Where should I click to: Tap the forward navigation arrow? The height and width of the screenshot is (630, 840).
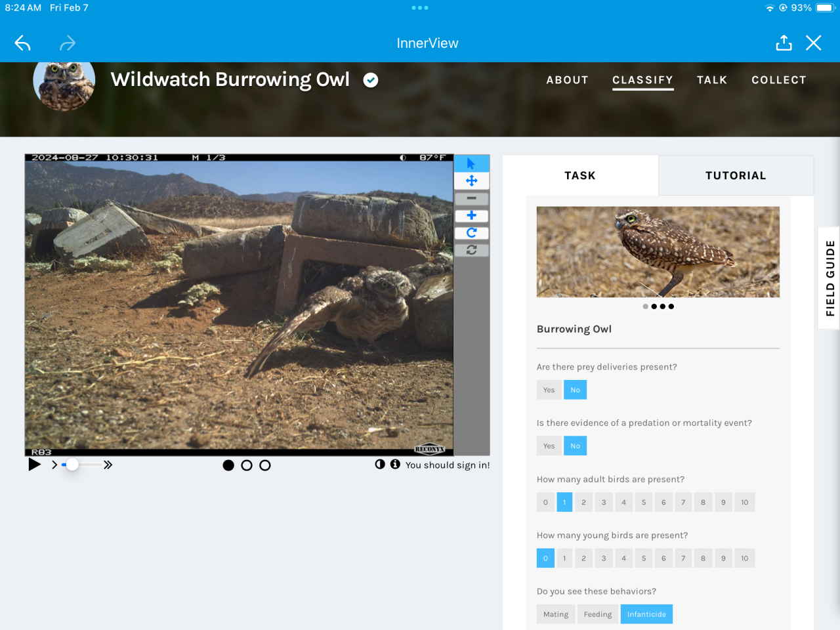(68, 43)
